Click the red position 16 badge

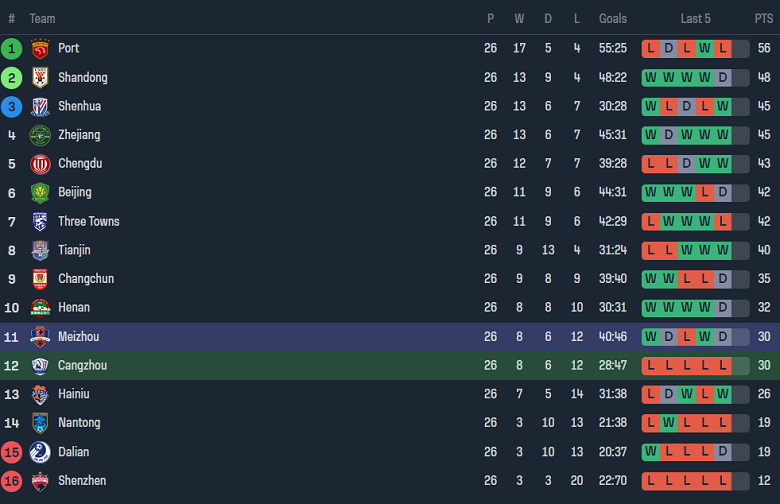click(x=12, y=481)
